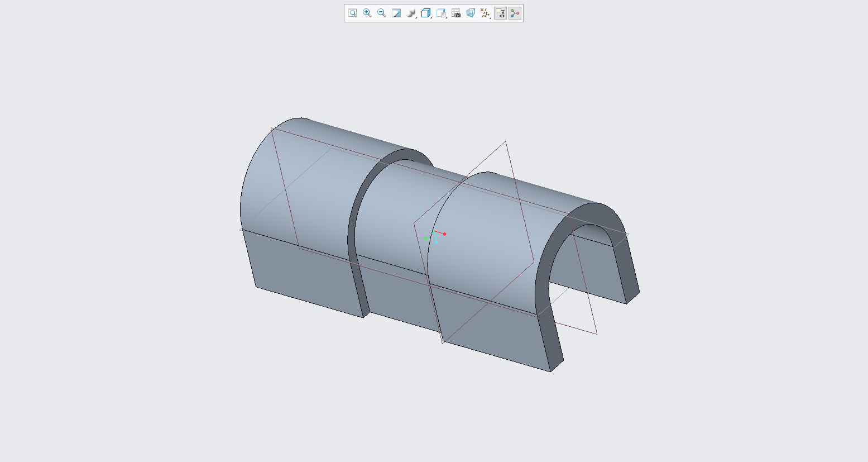Refit the model to the window
The height and width of the screenshot is (462, 868).
(x=353, y=13)
